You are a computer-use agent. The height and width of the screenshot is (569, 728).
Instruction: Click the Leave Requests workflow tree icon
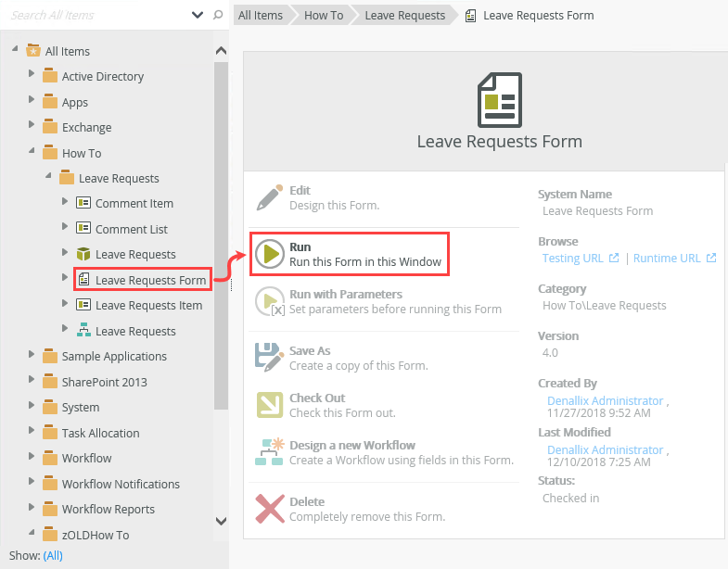click(83, 330)
